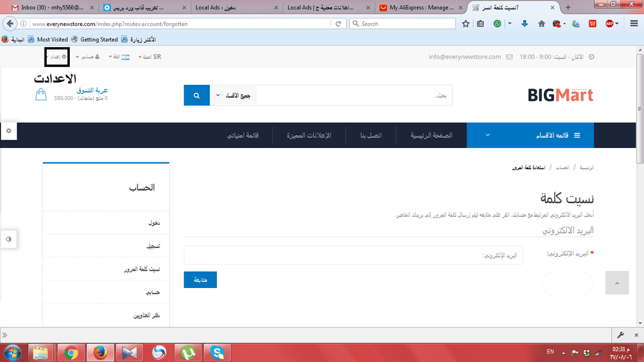This screenshot has height=362, width=644.
Task: Click the EN language indicator in system tray
Action: [550, 352]
